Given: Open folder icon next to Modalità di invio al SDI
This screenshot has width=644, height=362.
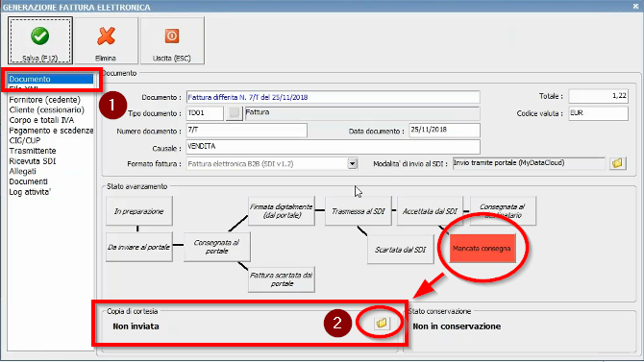Looking at the screenshot, I should (617, 163).
